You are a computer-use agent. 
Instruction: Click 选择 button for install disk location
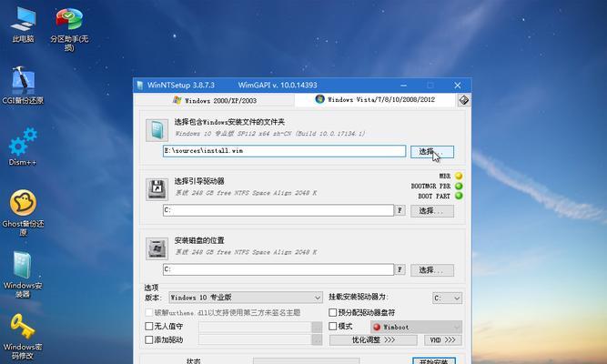(432, 270)
